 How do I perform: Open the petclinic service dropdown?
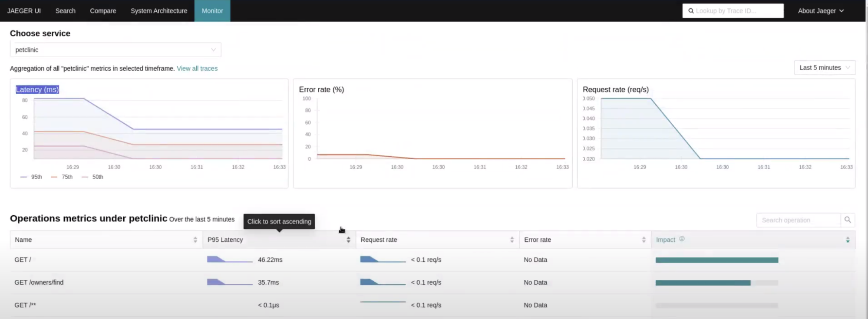pyautogui.click(x=115, y=50)
